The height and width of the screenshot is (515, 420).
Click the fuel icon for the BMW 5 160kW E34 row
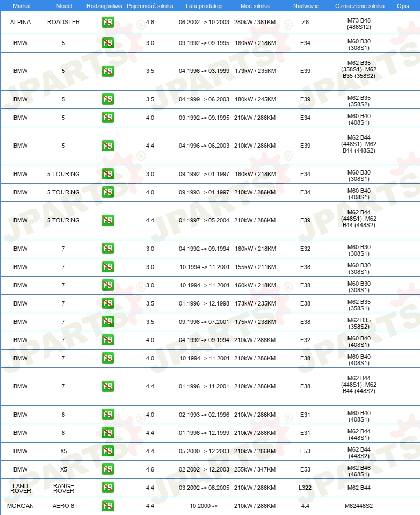tap(108, 43)
